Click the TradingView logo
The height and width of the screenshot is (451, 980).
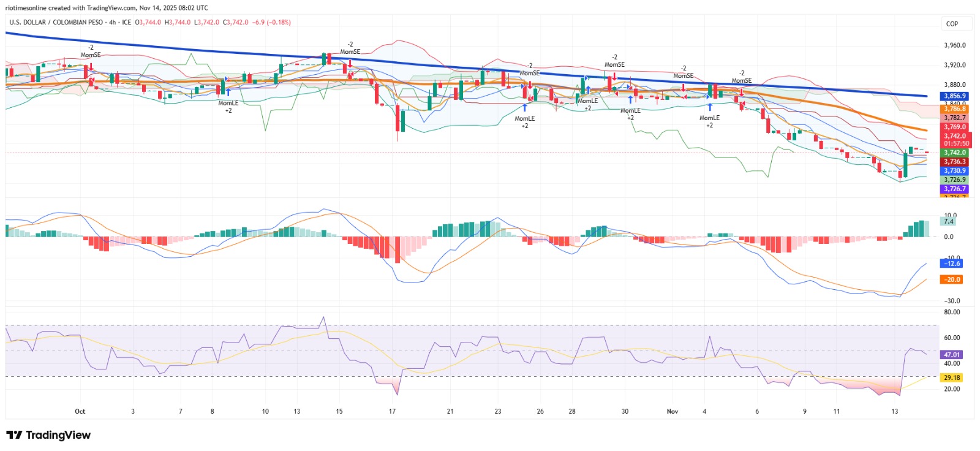[x=48, y=435]
